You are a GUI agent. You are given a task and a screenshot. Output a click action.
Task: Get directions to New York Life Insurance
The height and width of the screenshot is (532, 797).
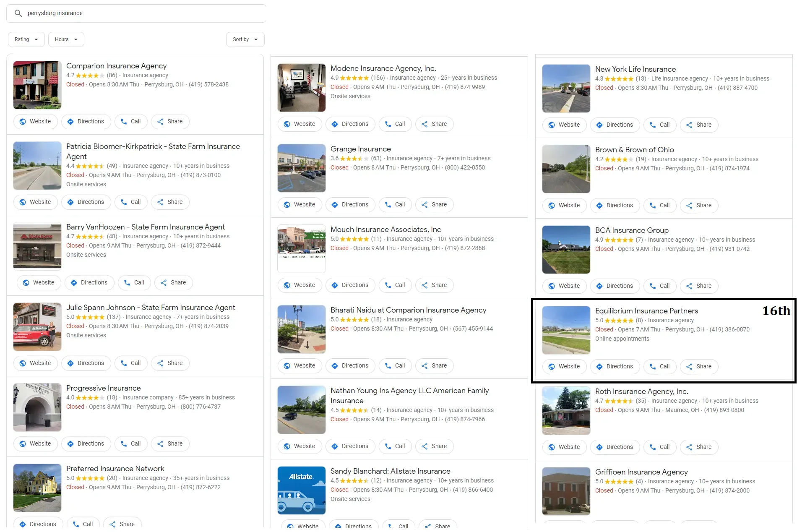pyautogui.click(x=615, y=125)
